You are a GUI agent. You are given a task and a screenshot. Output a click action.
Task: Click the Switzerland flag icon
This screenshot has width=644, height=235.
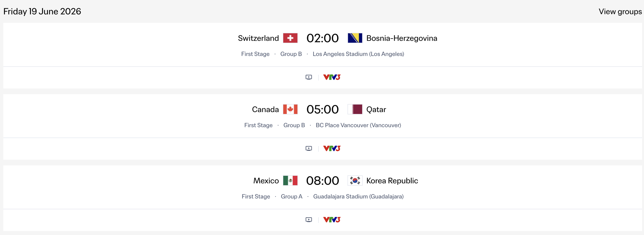coord(291,38)
